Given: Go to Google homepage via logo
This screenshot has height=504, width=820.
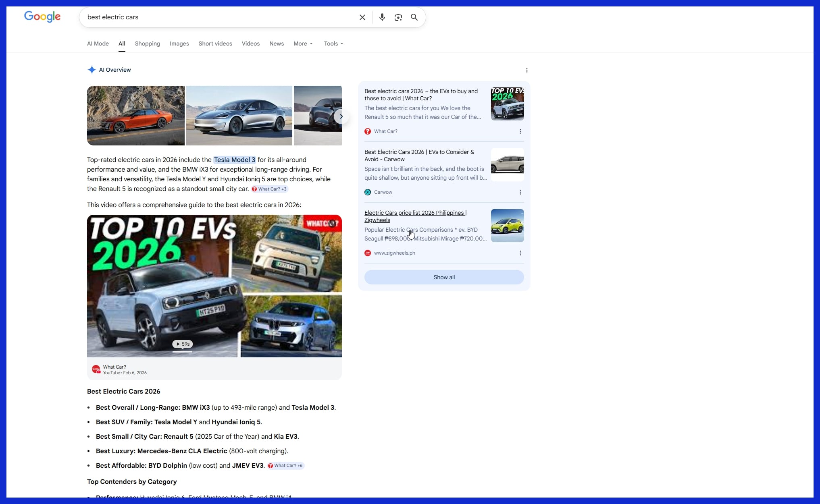Looking at the screenshot, I should pos(42,17).
